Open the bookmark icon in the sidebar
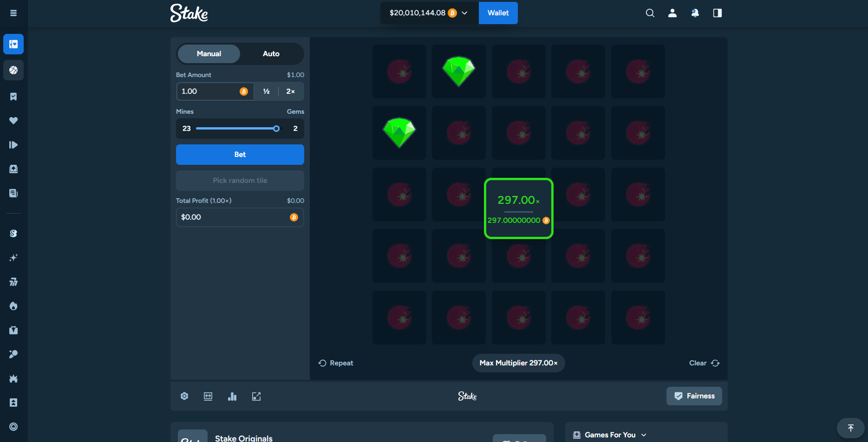The height and width of the screenshot is (442, 868). pos(13,97)
